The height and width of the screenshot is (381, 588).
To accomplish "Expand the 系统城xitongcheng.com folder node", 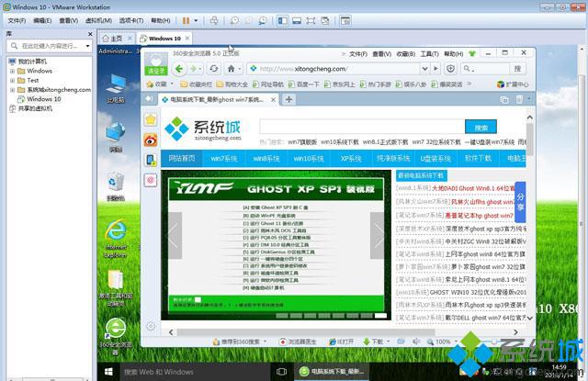I will coord(12,90).
